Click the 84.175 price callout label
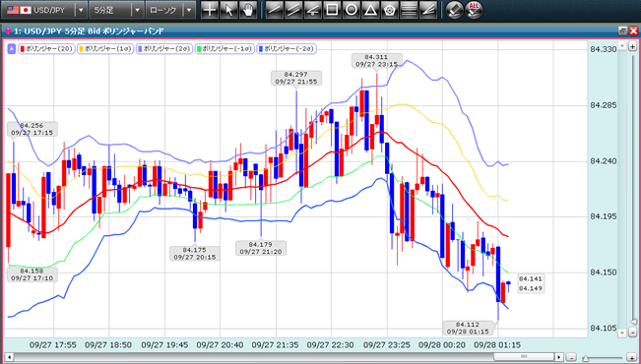Image resolution: width=641 pixels, height=364 pixels. tap(195, 253)
